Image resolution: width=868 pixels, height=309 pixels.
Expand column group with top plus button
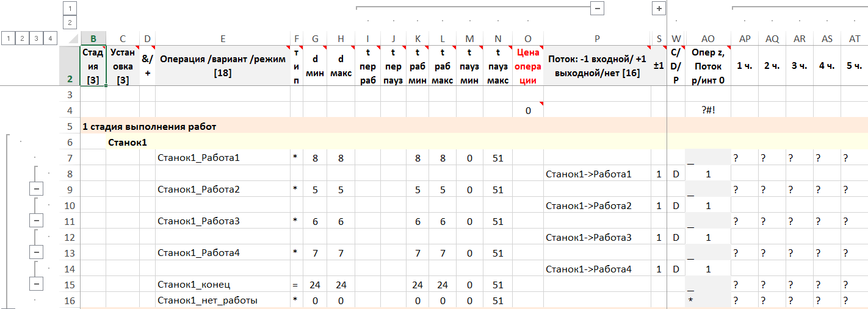[x=659, y=8]
